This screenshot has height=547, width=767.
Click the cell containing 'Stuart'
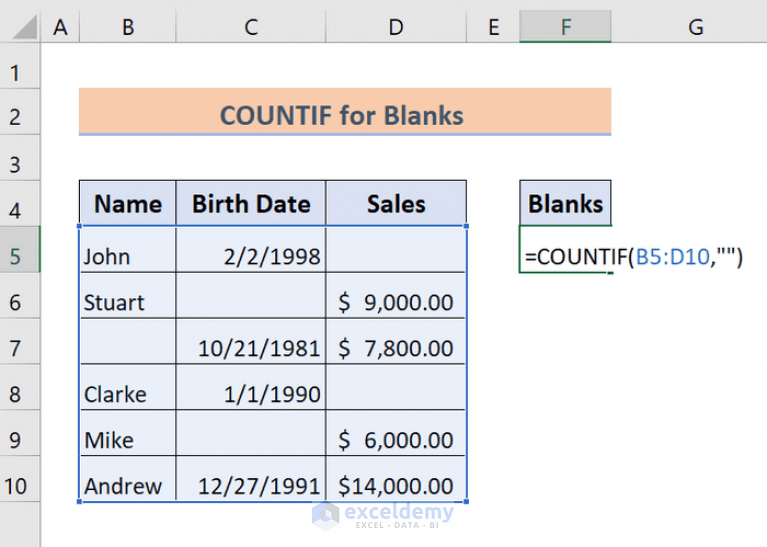(128, 296)
